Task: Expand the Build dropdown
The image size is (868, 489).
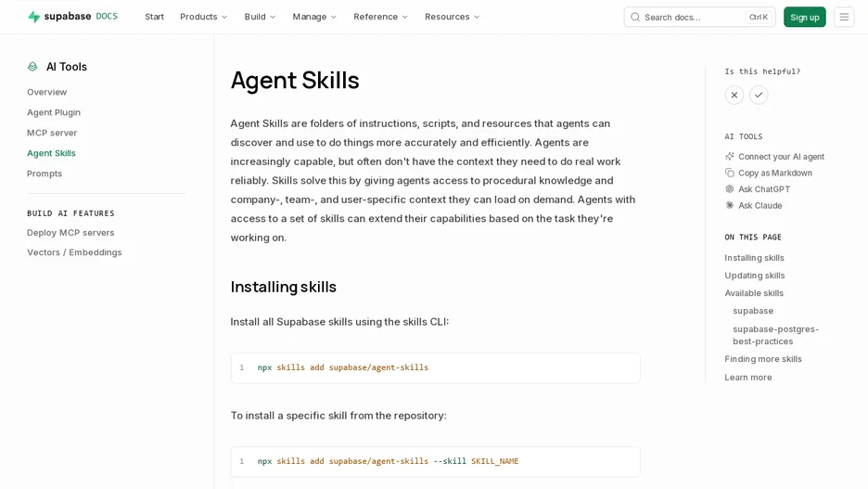Action: pos(260,17)
